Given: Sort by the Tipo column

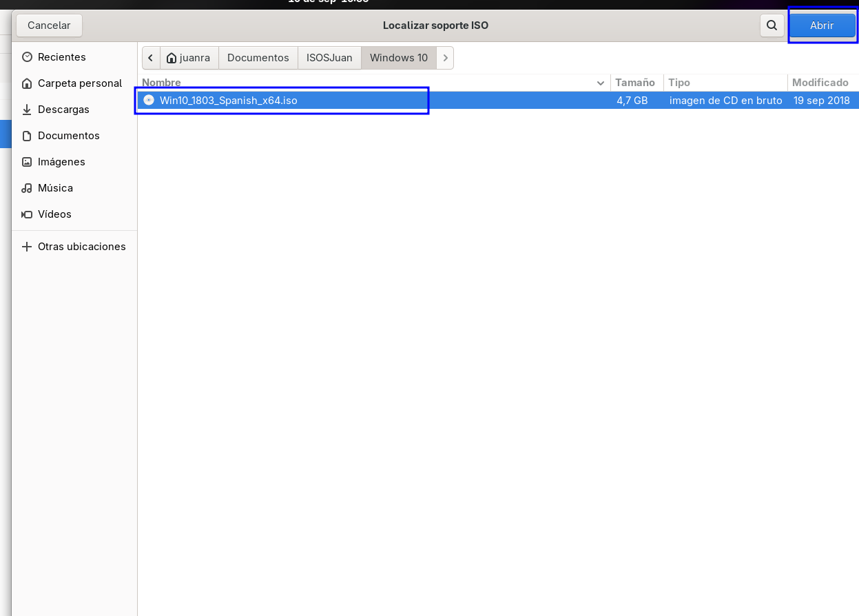Looking at the screenshot, I should point(725,83).
